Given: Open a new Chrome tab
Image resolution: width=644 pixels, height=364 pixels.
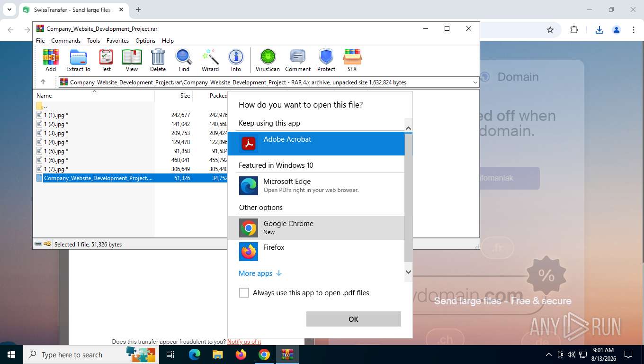Looking at the screenshot, I should pyautogui.click(x=138, y=9).
